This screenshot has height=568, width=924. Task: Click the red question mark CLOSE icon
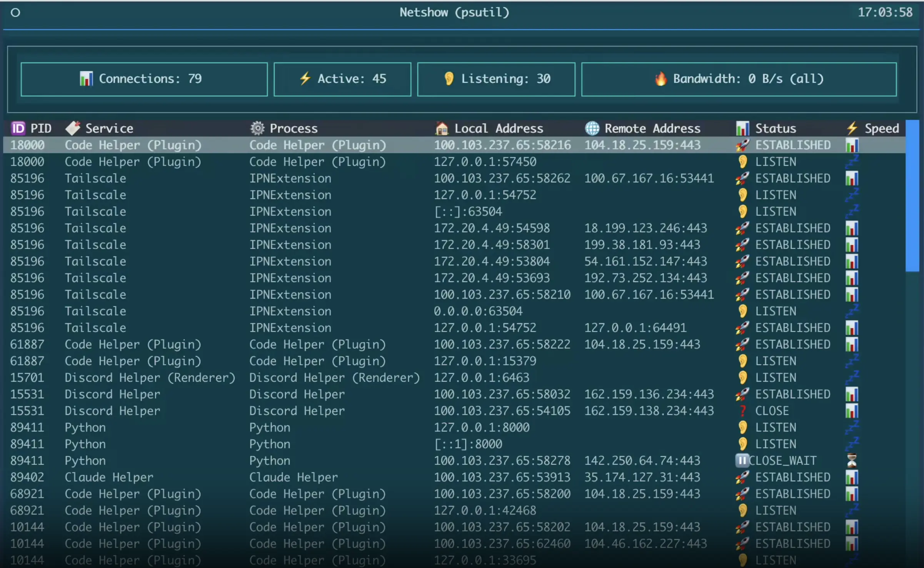[742, 411]
